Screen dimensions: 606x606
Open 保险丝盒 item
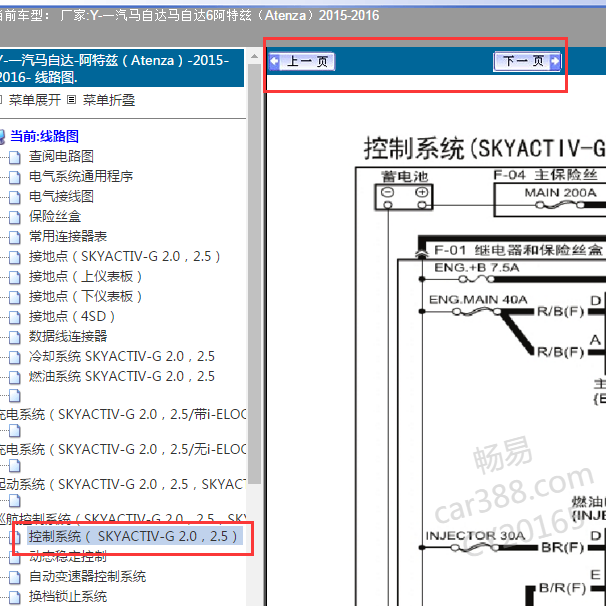pyautogui.click(x=55, y=216)
